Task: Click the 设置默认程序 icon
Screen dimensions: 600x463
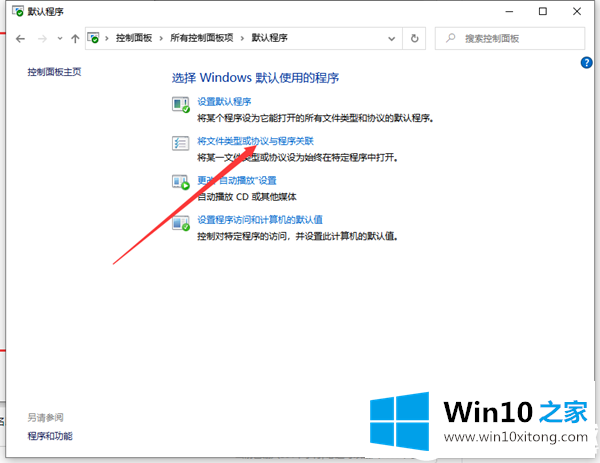Action: pyautogui.click(x=181, y=104)
